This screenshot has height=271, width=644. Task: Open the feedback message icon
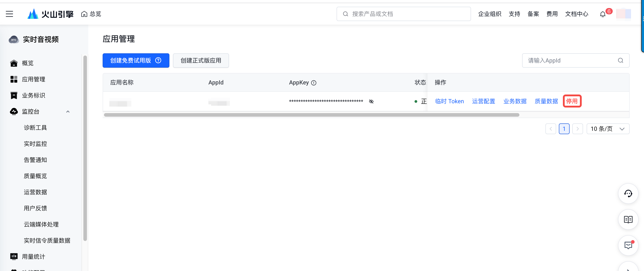pyautogui.click(x=628, y=245)
